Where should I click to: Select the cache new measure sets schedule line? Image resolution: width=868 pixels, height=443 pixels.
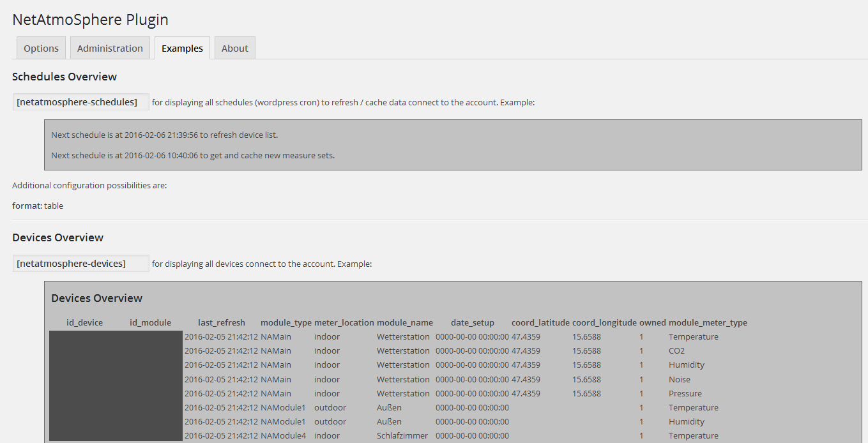tap(193, 155)
